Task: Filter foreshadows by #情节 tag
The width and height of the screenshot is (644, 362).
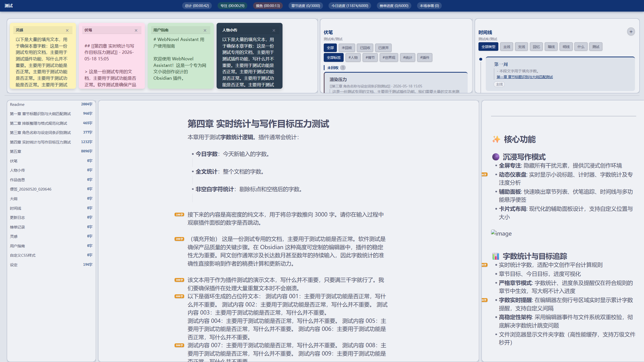Action: (370, 58)
